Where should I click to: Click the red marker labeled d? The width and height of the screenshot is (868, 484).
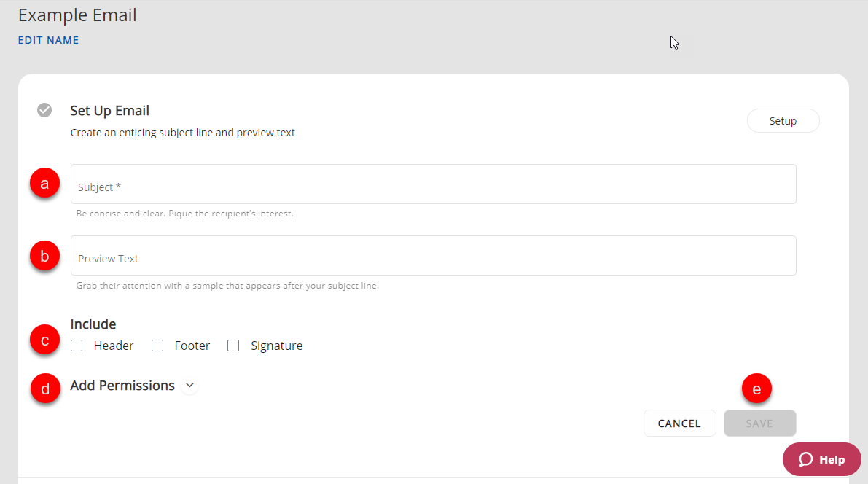(x=45, y=389)
